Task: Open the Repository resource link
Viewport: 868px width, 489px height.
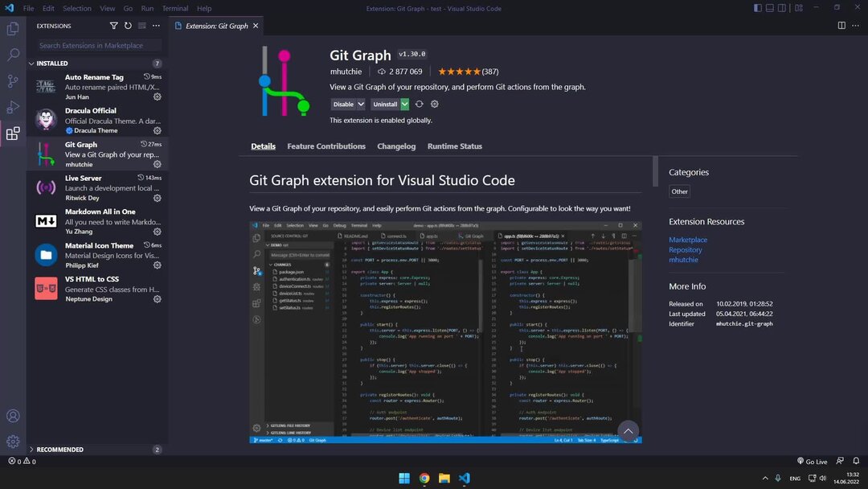Action: (x=686, y=250)
